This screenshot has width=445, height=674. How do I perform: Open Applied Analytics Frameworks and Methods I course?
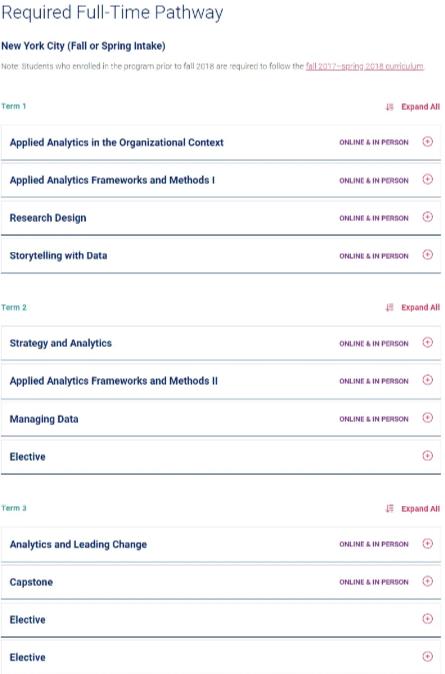(x=221, y=180)
